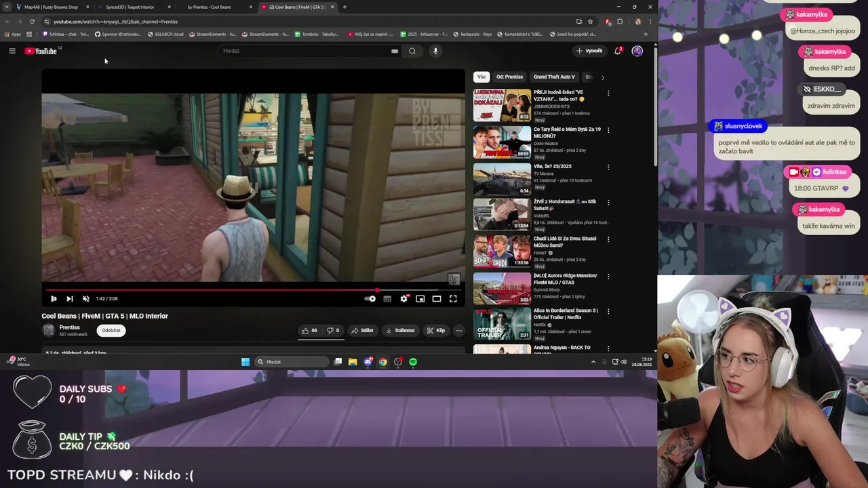Click the YouTube search magnifier button
The height and width of the screenshot is (488, 868).
pos(412,51)
